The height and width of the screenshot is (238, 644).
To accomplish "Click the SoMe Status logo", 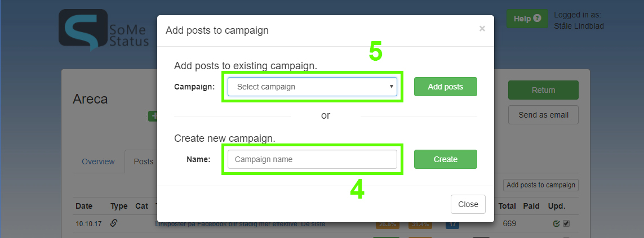I will (104, 30).
